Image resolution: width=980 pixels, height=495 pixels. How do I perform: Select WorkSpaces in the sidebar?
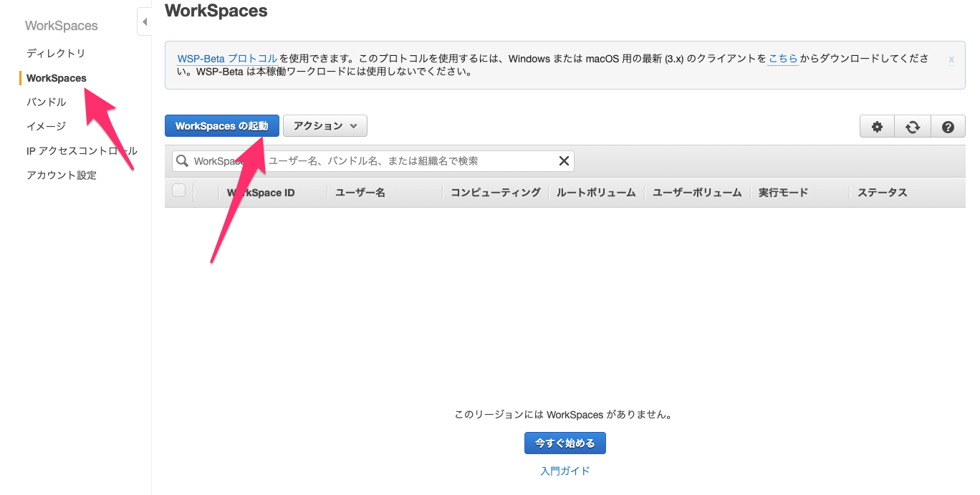[57, 78]
